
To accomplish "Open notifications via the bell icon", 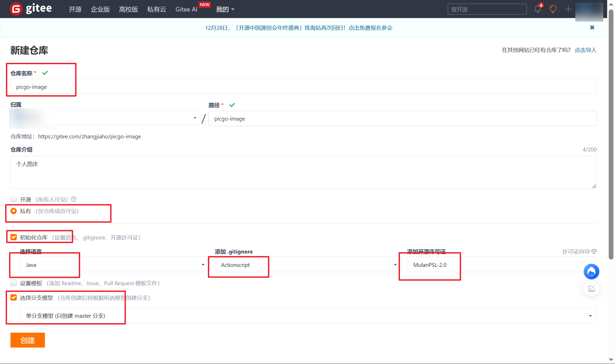I will coord(537,9).
